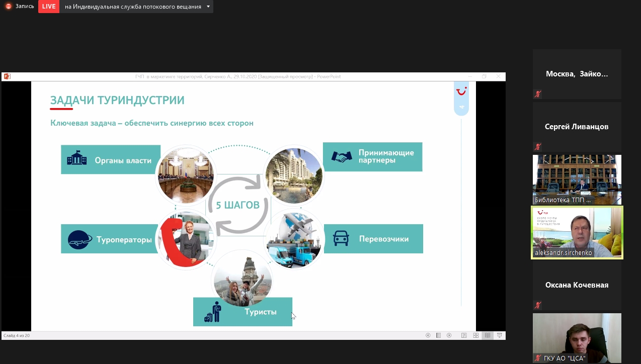Click the red recording indicator

[x=8, y=7]
